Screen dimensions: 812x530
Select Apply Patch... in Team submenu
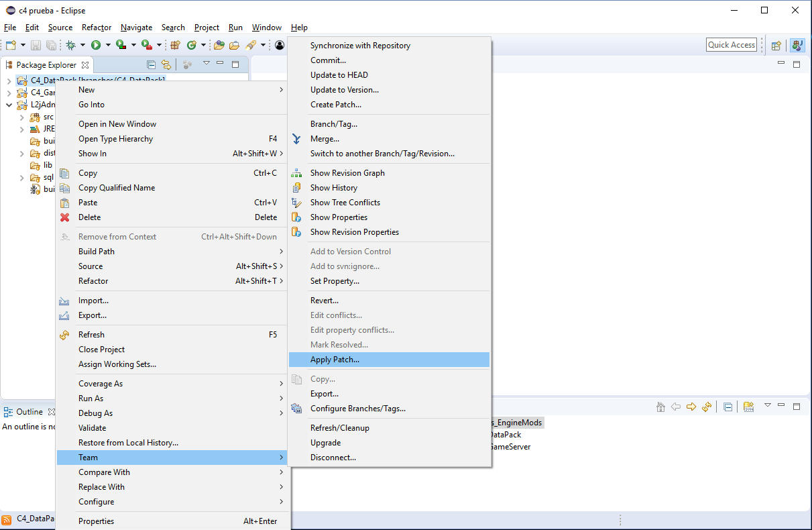pyautogui.click(x=389, y=360)
